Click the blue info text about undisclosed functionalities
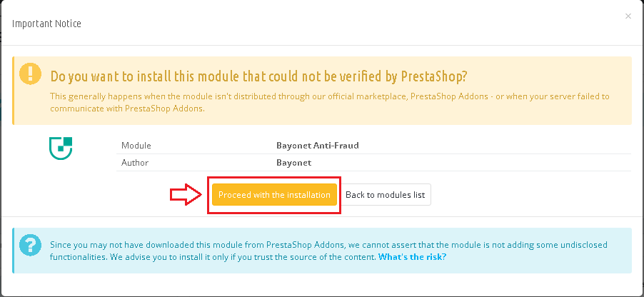644x297 pixels. (328, 251)
